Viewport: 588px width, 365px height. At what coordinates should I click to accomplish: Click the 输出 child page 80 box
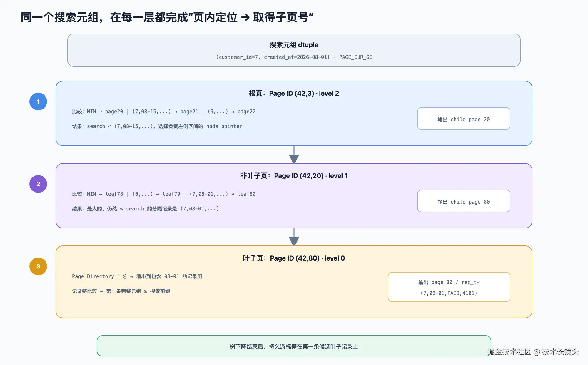coord(464,201)
